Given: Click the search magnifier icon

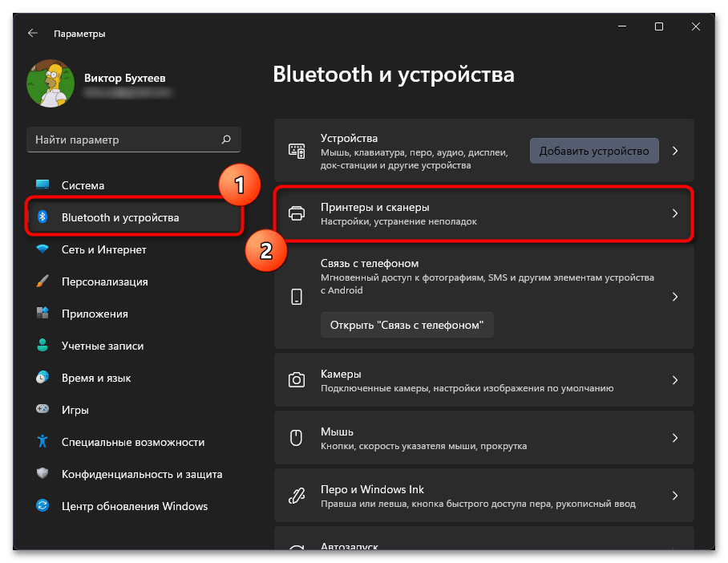Looking at the screenshot, I should click(x=226, y=140).
